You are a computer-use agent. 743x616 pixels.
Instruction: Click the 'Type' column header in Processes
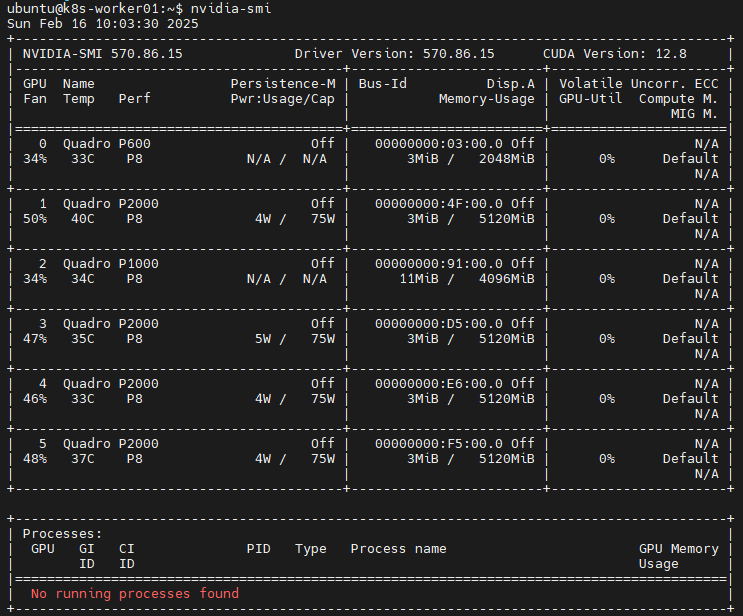point(311,549)
